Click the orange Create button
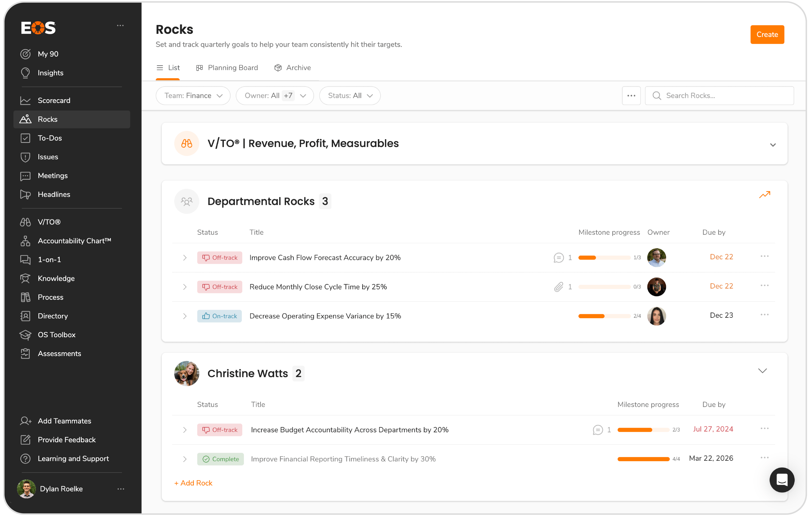The width and height of the screenshot is (812, 516). tap(767, 34)
